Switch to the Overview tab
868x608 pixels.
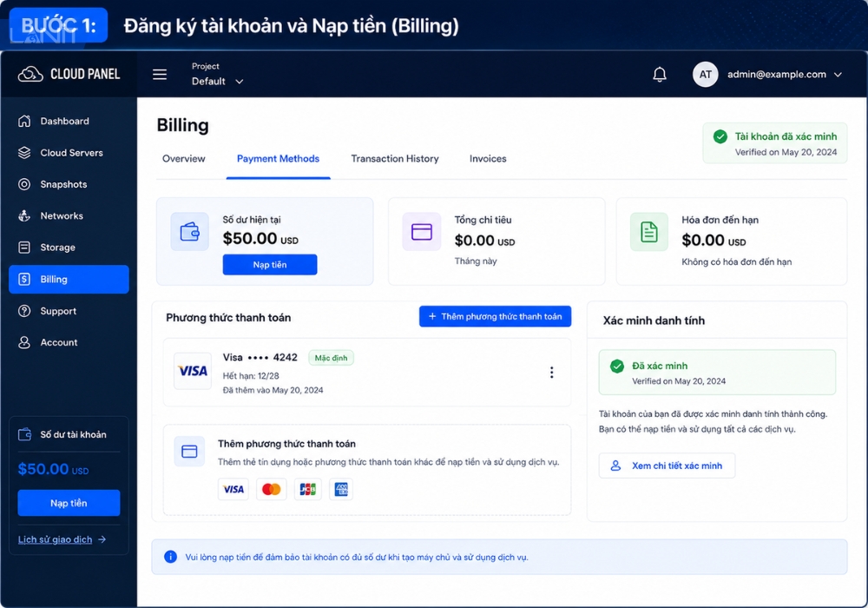click(x=184, y=158)
